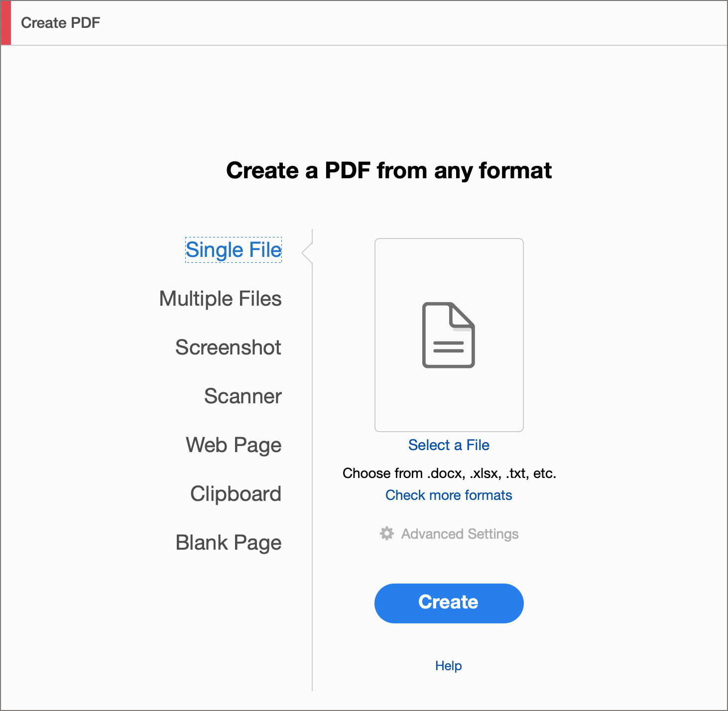Select Web Page as the source
728x711 pixels.
coord(233,445)
